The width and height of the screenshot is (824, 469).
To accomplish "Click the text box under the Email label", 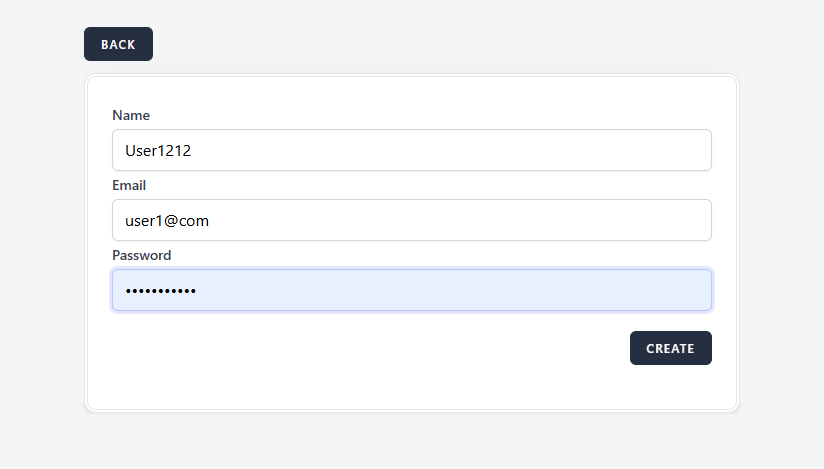I will pos(411,220).
